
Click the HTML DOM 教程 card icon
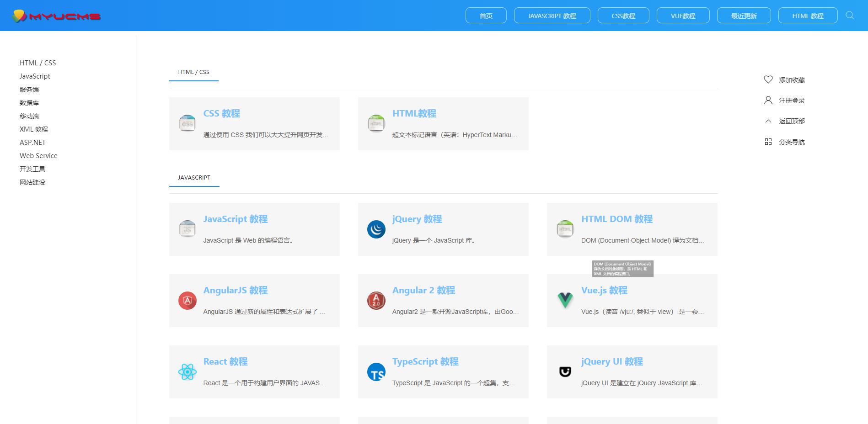[x=565, y=229]
